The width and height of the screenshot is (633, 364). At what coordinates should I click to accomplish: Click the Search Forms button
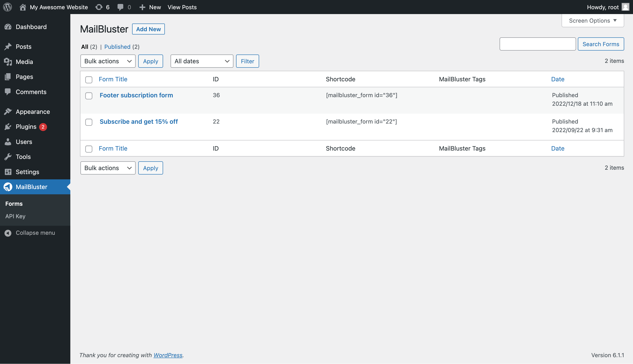(x=601, y=44)
